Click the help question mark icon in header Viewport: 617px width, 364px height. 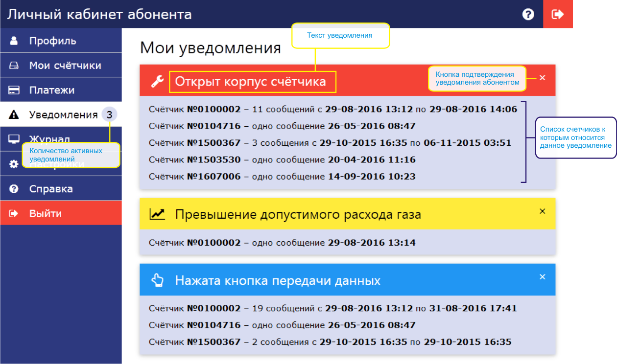pyautogui.click(x=528, y=14)
